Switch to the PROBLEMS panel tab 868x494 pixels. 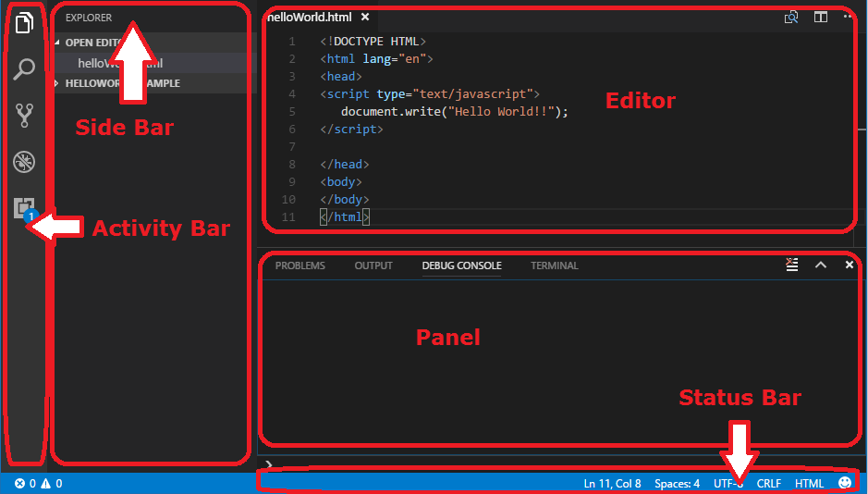(x=300, y=266)
